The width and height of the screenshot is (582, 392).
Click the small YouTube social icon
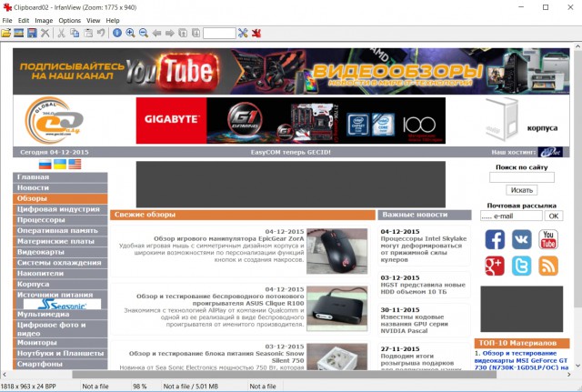(548, 239)
